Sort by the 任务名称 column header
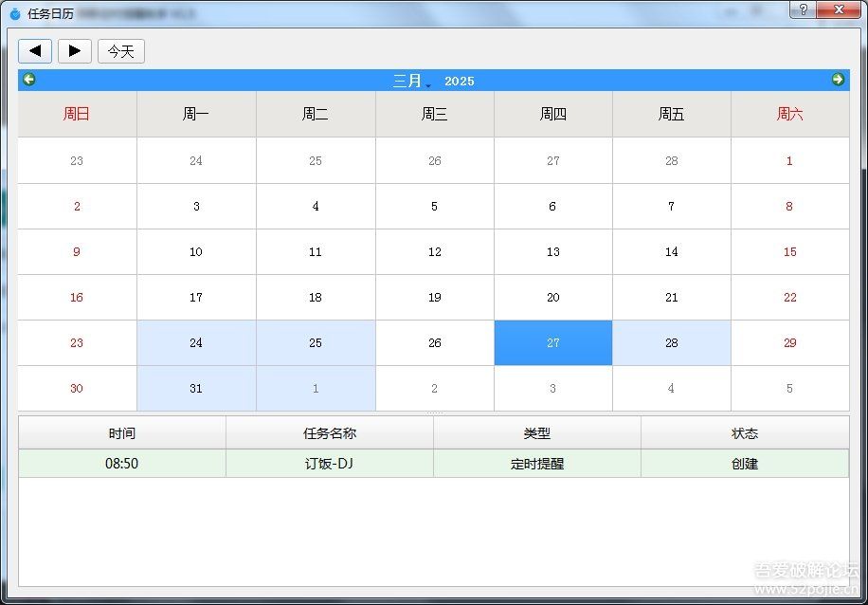The height and width of the screenshot is (605, 868). pos(330,432)
